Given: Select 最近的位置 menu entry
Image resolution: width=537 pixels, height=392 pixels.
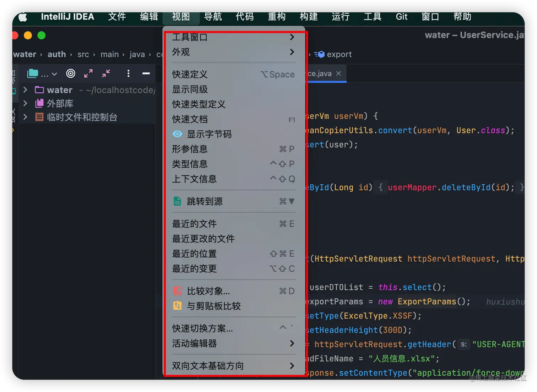Looking at the screenshot, I should (234, 254).
